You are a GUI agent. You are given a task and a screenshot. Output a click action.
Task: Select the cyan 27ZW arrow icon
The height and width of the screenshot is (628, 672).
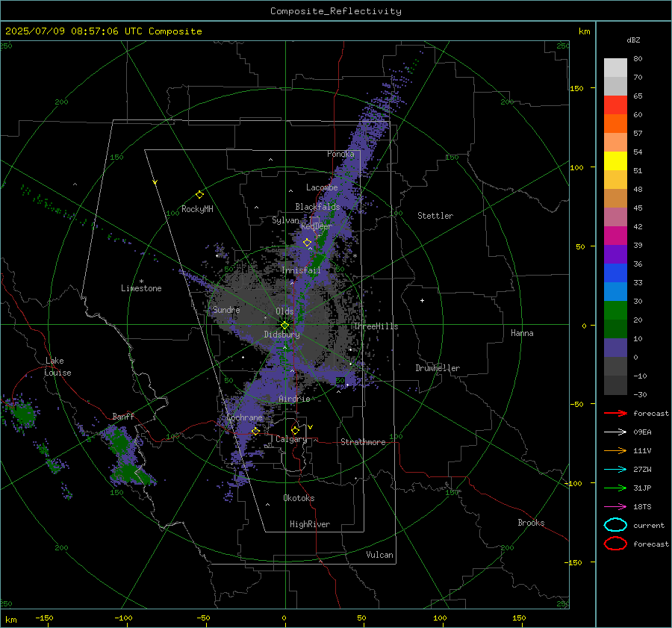(x=615, y=470)
